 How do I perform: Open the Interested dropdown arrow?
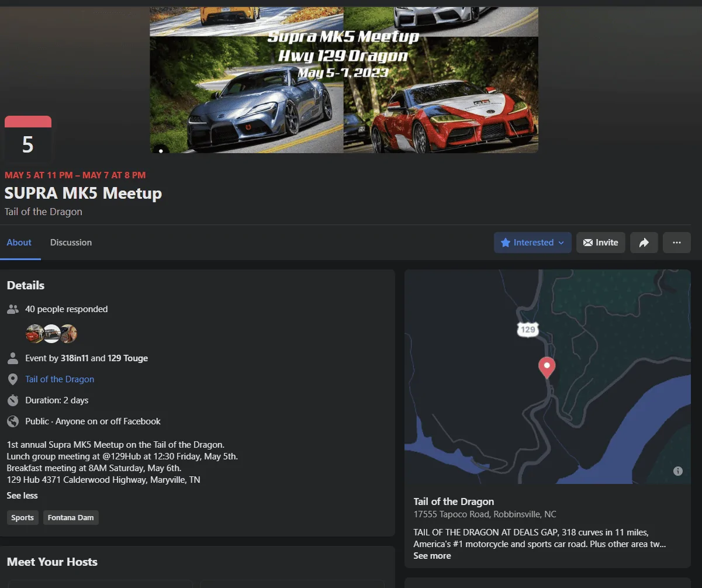coord(561,243)
